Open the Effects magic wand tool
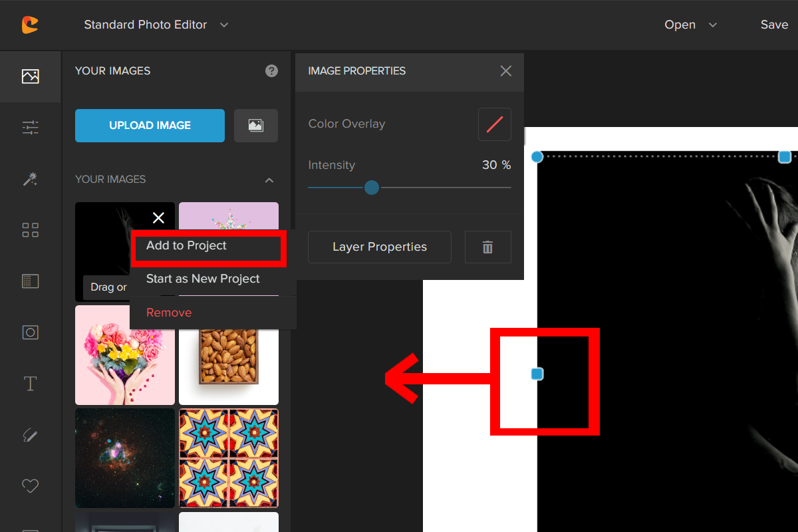 coord(30,179)
